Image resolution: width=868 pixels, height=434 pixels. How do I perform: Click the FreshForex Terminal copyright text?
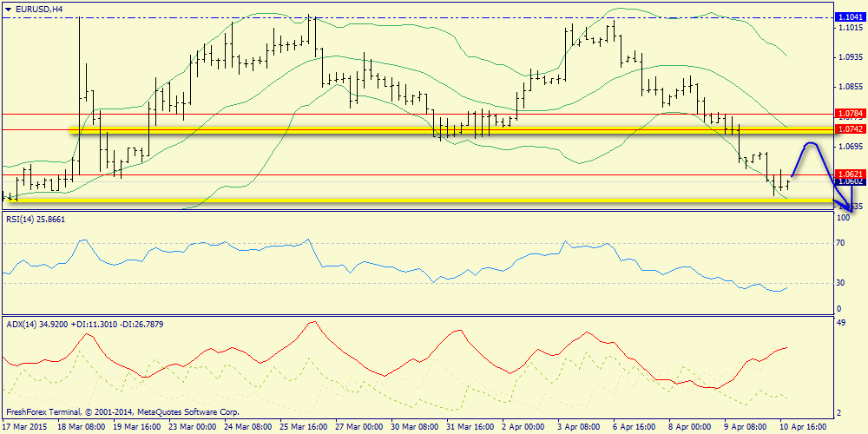122,412
